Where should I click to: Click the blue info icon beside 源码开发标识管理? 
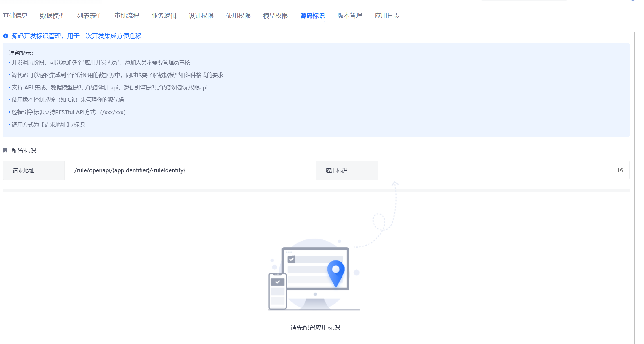tap(6, 36)
